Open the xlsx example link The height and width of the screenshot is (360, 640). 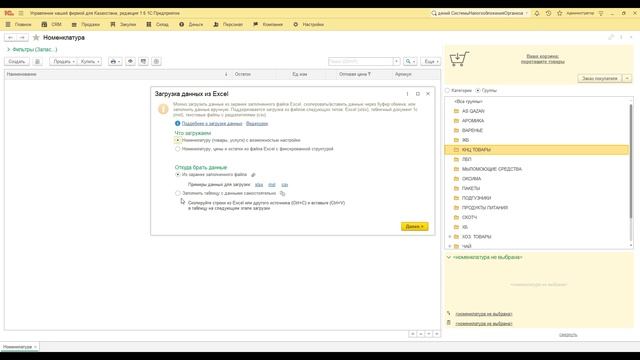pyautogui.click(x=259, y=185)
